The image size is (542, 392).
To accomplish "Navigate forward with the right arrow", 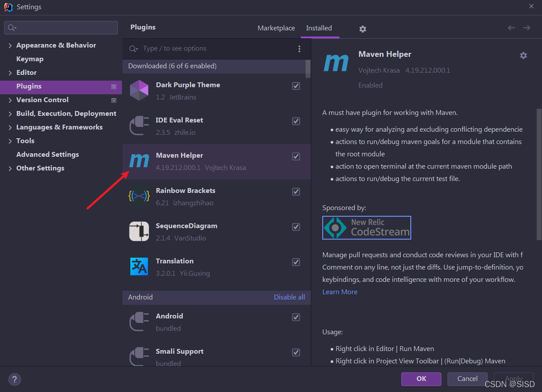I will coord(527,28).
